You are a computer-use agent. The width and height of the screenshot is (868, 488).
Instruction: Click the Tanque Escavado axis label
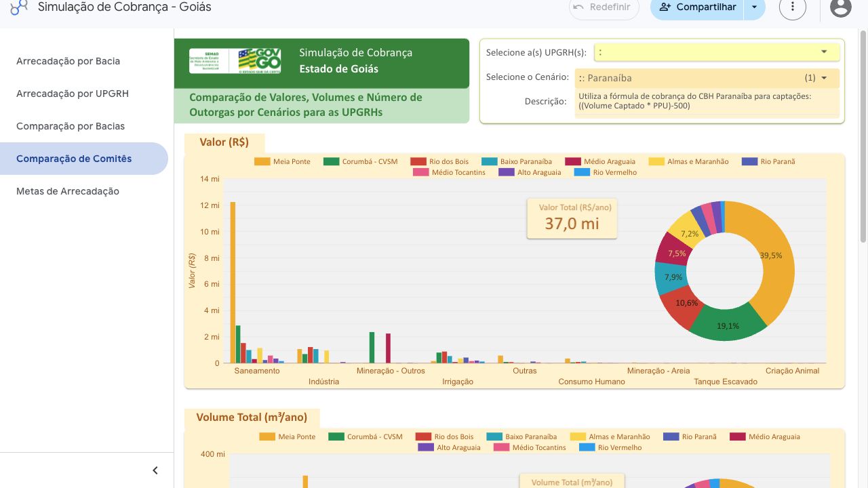(x=726, y=382)
